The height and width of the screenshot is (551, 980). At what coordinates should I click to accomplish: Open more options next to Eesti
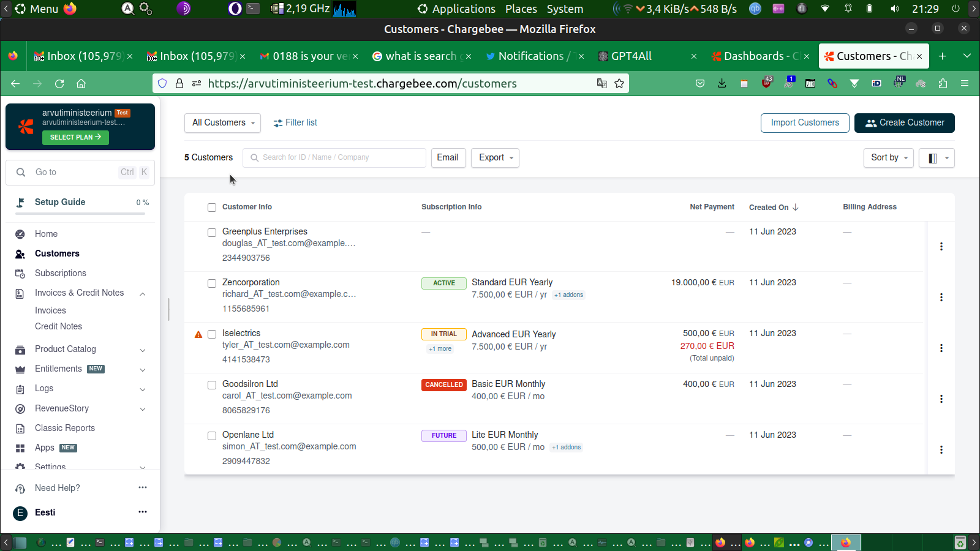pyautogui.click(x=143, y=512)
